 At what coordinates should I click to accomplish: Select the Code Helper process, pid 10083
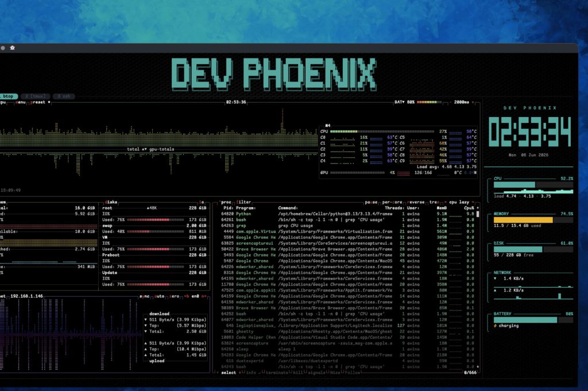tap(347, 338)
